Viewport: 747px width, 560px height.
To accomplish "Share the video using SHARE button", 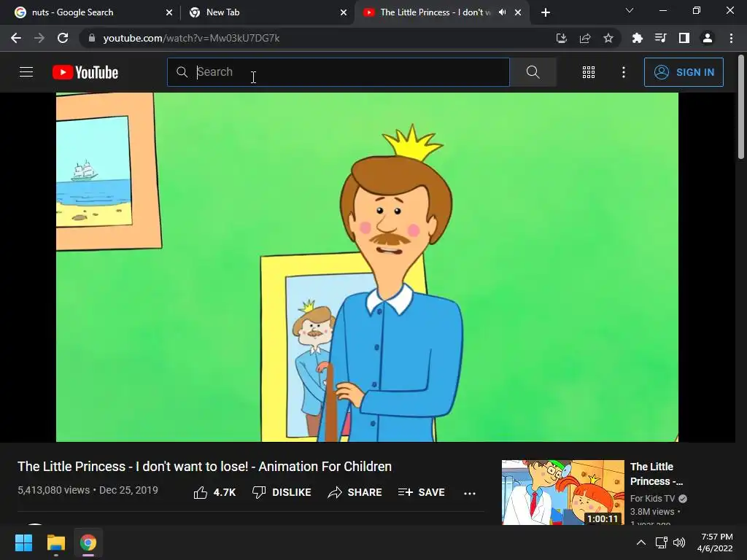I will point(355,492).
